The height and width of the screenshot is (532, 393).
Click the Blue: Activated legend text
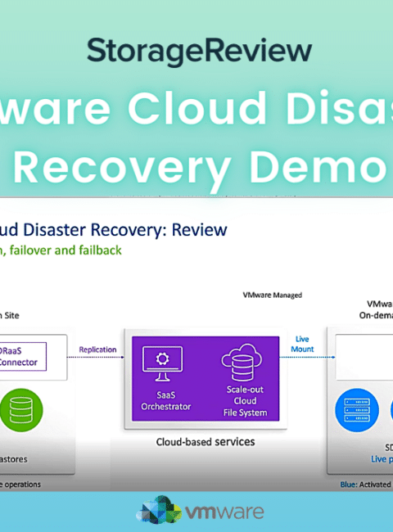[x=365, y=485]
